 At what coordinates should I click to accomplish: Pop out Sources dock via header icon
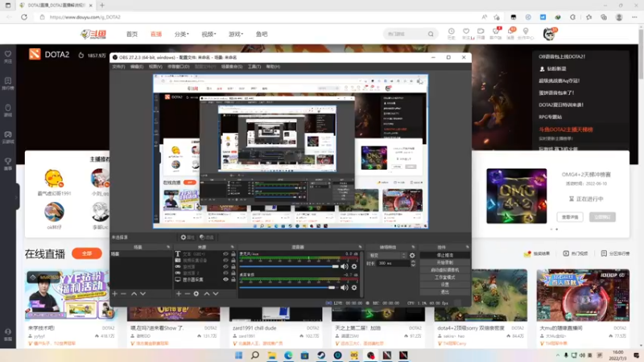coord(233,247)
